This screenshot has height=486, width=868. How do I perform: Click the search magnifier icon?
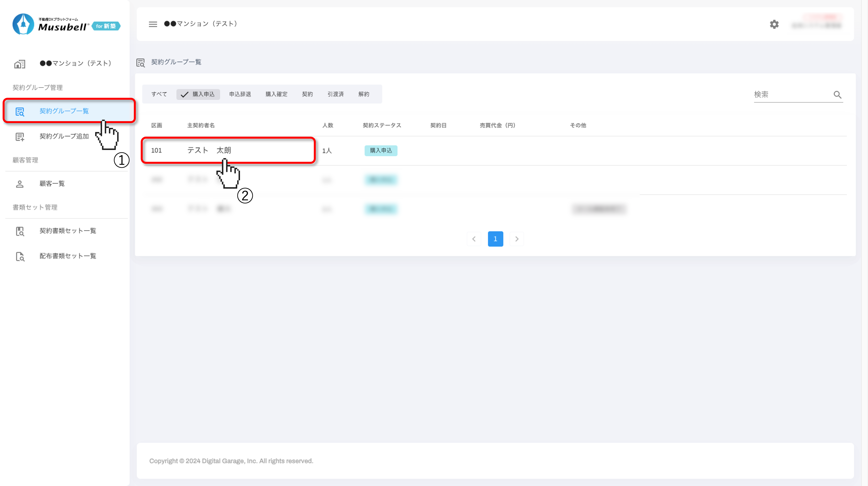point(837,95)
